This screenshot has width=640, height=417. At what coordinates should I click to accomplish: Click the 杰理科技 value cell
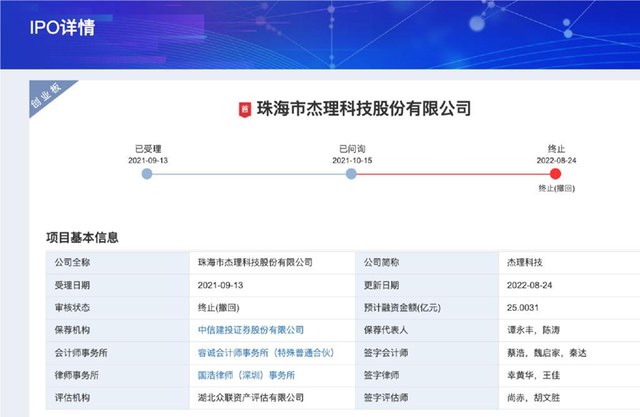(569, 262)
